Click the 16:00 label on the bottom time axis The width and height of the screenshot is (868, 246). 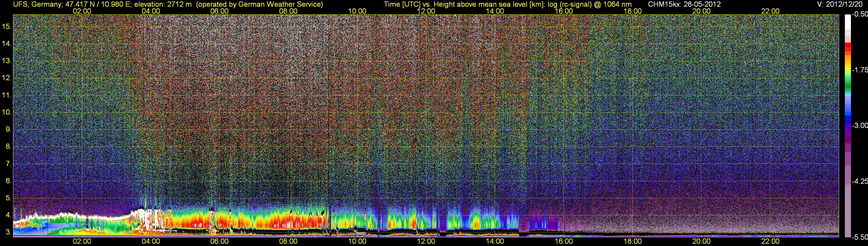click(x=564, y=241)
